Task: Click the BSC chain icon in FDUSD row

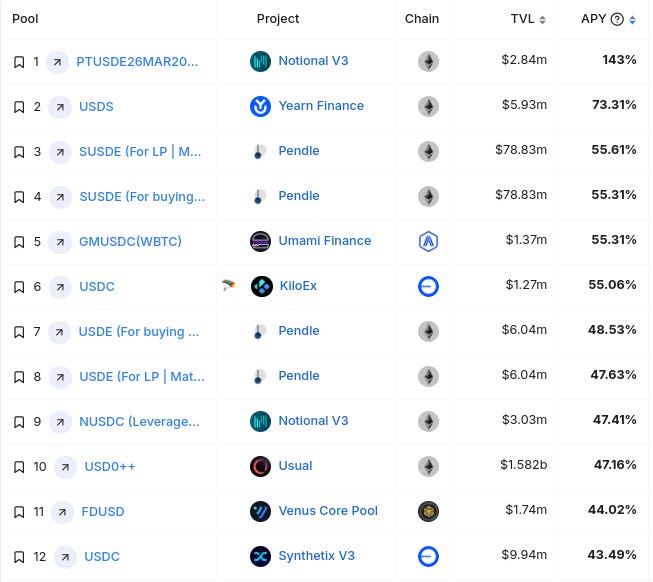Action: [428, 511]
